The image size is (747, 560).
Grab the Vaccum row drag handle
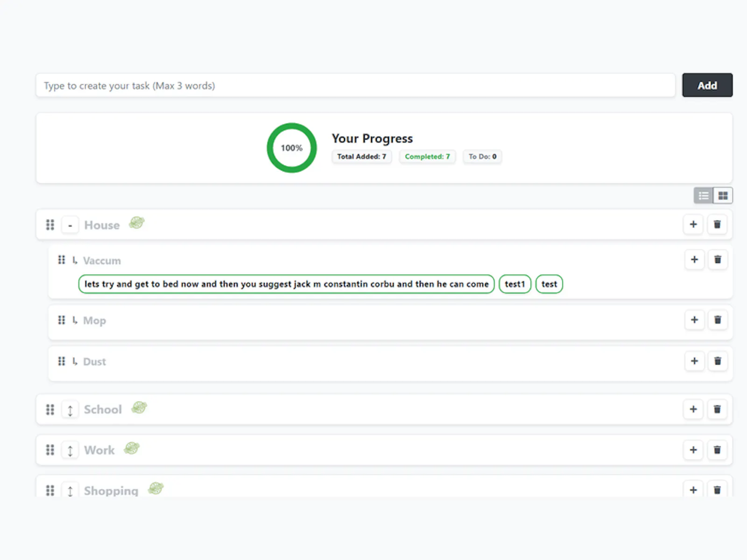[62, 260]
